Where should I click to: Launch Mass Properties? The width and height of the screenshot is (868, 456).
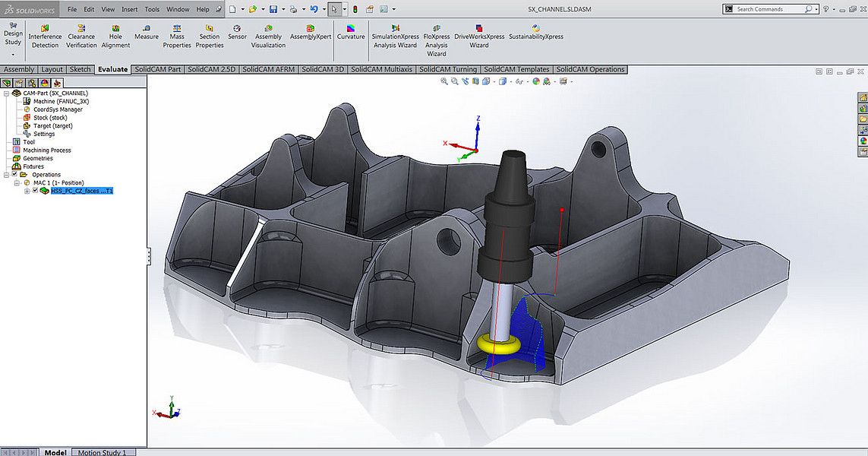[177, 36]
